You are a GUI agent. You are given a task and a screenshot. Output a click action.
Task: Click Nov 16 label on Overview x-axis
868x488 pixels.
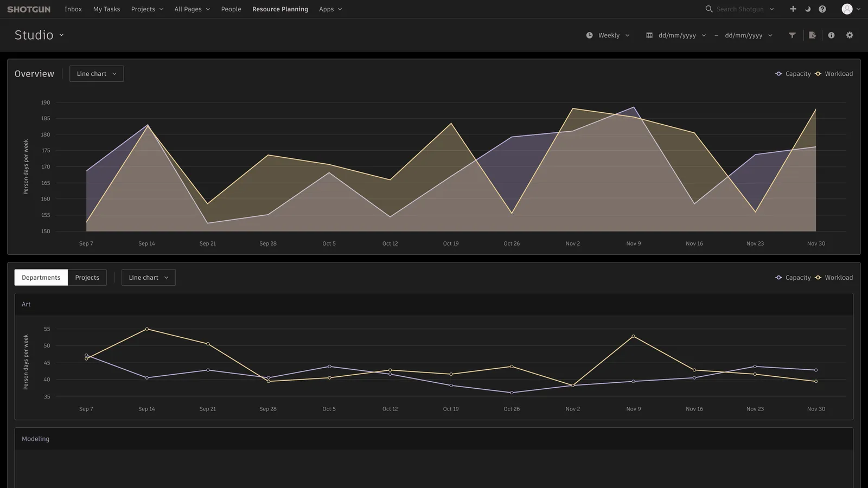pyautogui.click(x=694, y=243)
